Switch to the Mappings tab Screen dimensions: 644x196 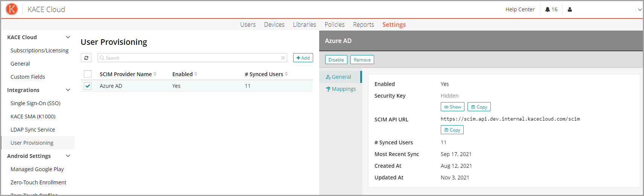point(341,89)
